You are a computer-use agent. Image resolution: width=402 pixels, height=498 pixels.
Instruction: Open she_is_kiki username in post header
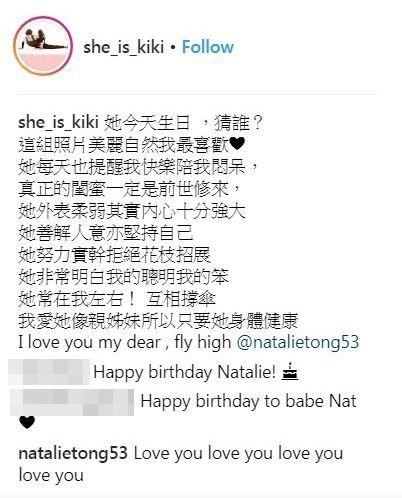pyautogui.click(x=124, y=47)
